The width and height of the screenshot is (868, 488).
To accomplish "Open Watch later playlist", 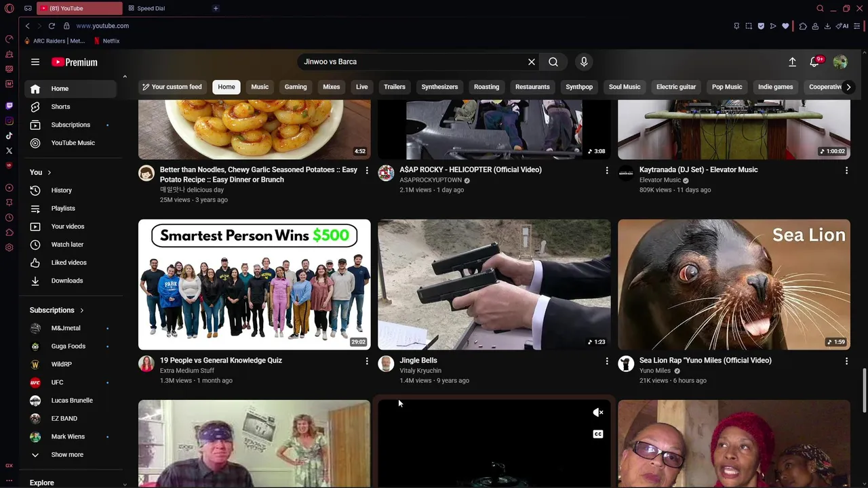I will coord(71,245).
